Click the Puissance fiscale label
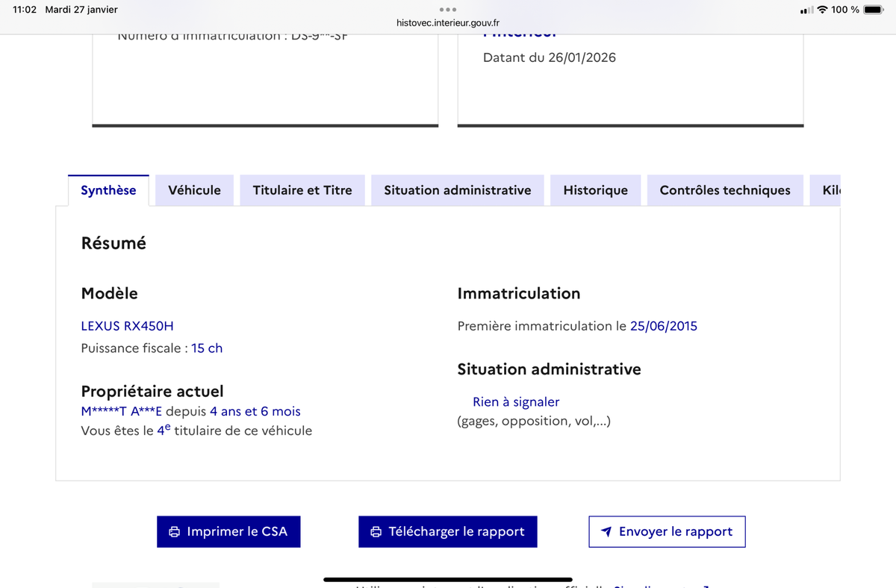The height and width of the screenshot is (588, 896). (134, 348)
